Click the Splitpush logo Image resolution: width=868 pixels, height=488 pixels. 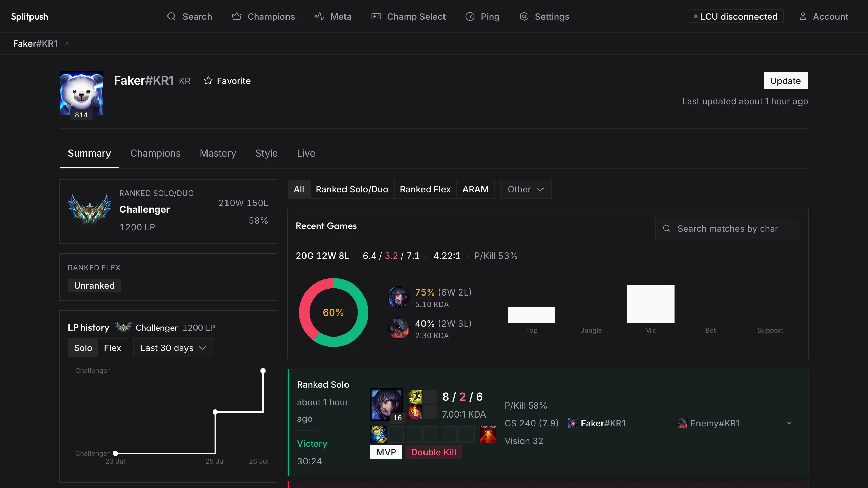[x=29, y=16]
